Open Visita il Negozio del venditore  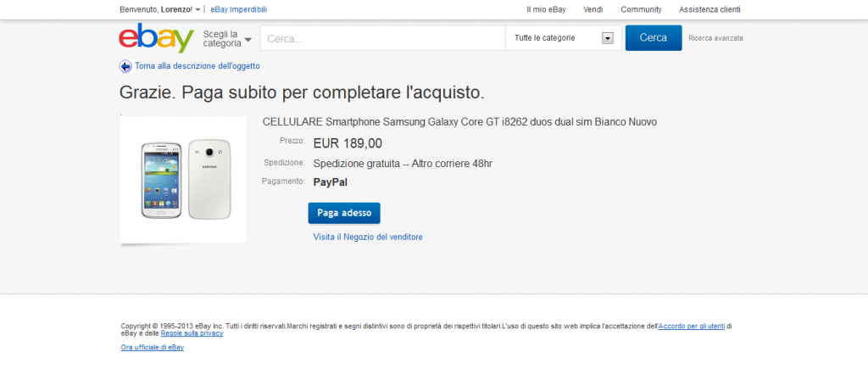pos(368,238)
